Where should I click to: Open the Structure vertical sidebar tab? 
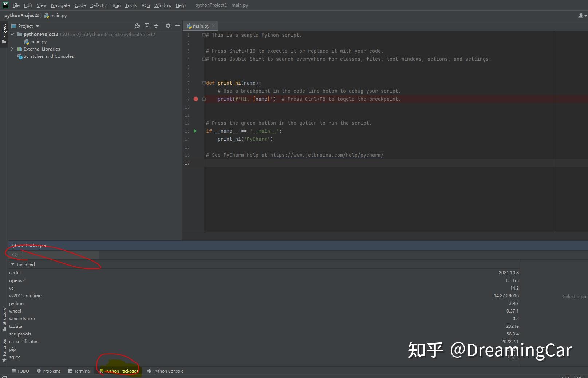tap(4, 319)
